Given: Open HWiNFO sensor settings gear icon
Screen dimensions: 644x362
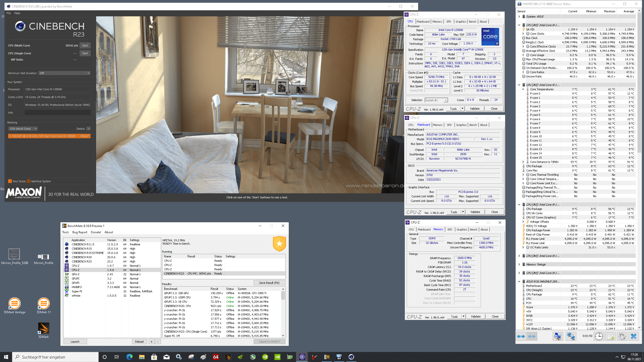Looking at the screenshot, I should click(x=622, y=336).
